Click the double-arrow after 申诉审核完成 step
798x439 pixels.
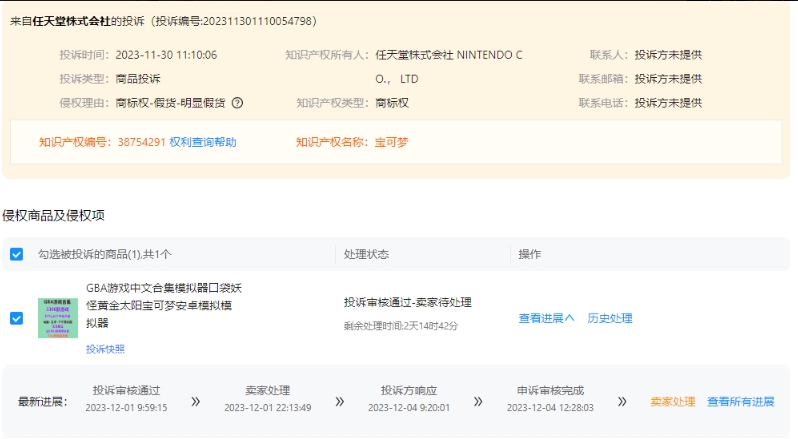(x=622, y=401)
